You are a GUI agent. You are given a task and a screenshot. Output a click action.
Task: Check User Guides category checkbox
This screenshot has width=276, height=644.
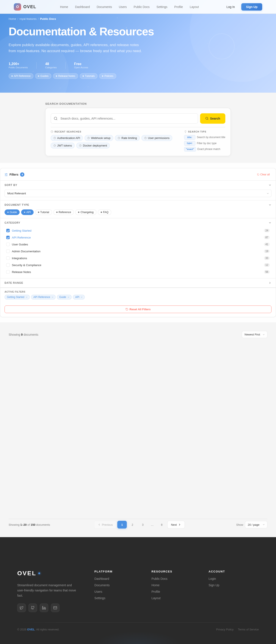point(8,244)
